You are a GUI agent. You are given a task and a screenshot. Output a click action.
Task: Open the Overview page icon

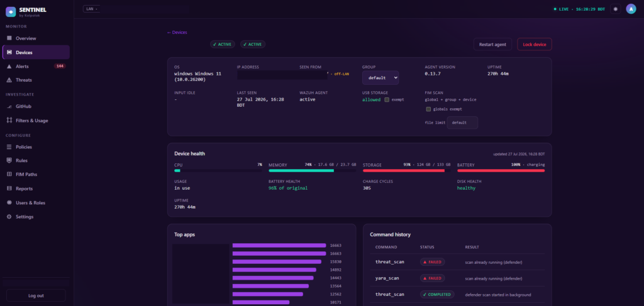coord(9,38)
